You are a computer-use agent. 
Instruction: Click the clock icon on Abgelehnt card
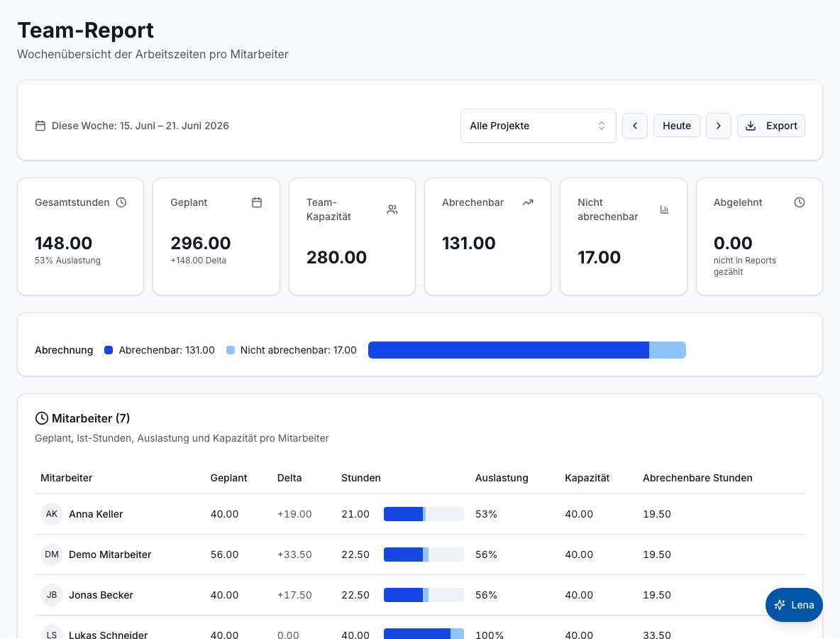(800, 202)
